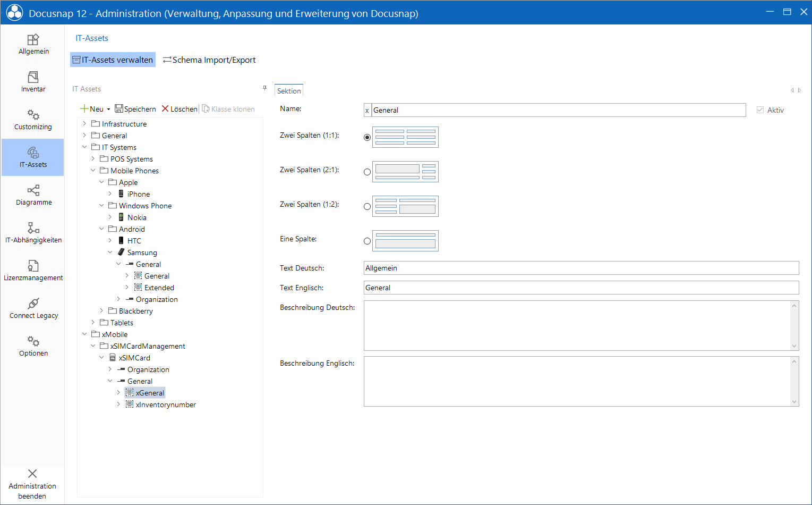This screenshot has height=505, width=812.
Task: Click the Administration beenden X icon
Action: (x=32, y=474)
